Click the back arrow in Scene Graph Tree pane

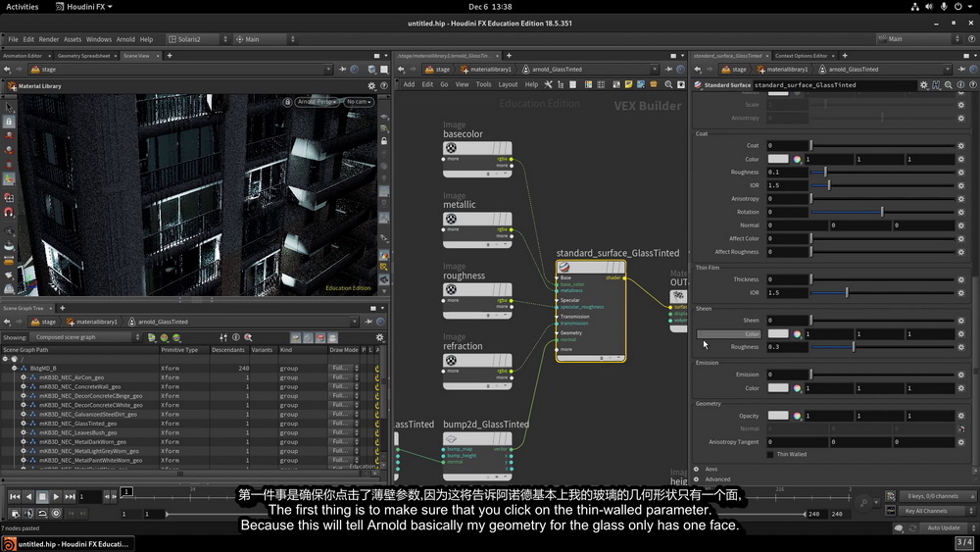7,322
